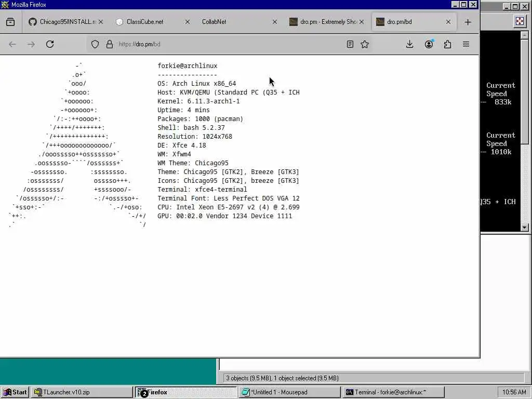Click the Terminal Font: Less Perfect DOS VGA line

(229, 198)
